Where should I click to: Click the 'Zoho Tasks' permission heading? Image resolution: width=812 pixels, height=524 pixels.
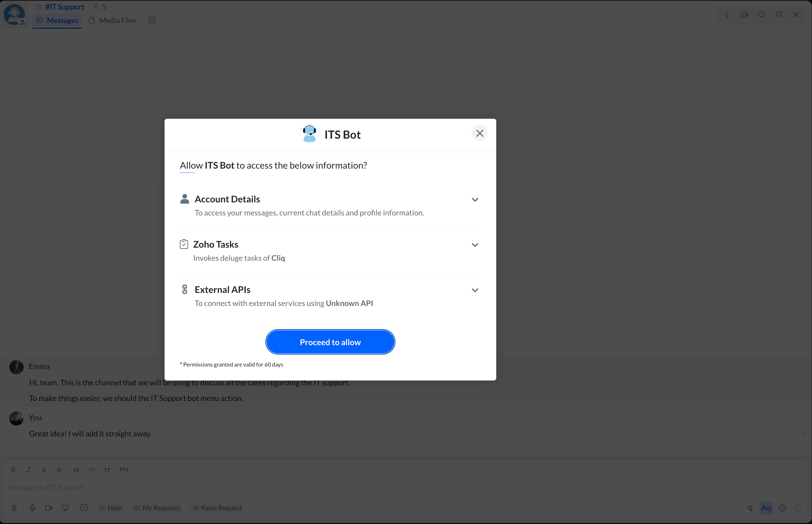coord(216,244)
